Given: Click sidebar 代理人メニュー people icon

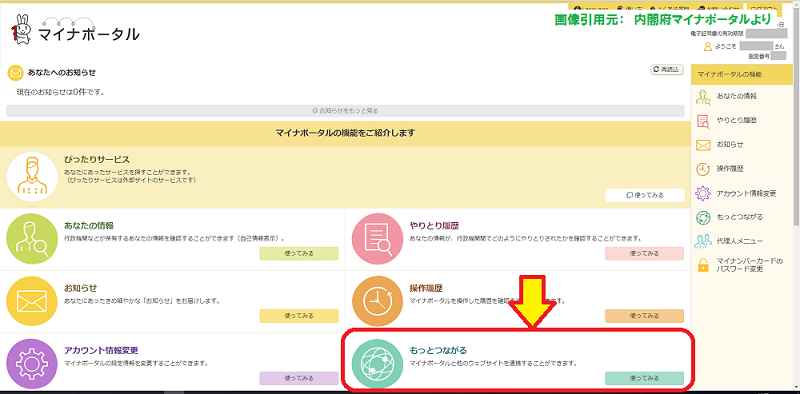Looking at the screenshot, I should tap(703, 241).
